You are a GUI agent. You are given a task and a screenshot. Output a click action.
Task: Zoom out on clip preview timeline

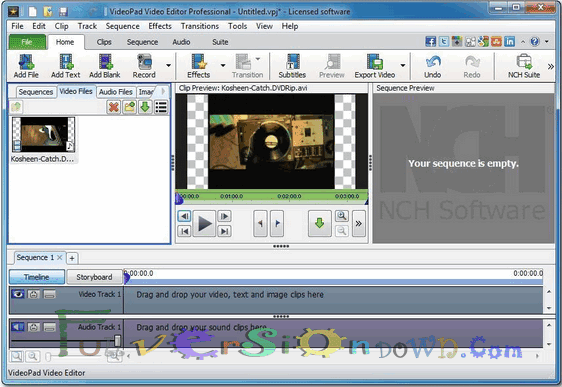tap(342, 231)
